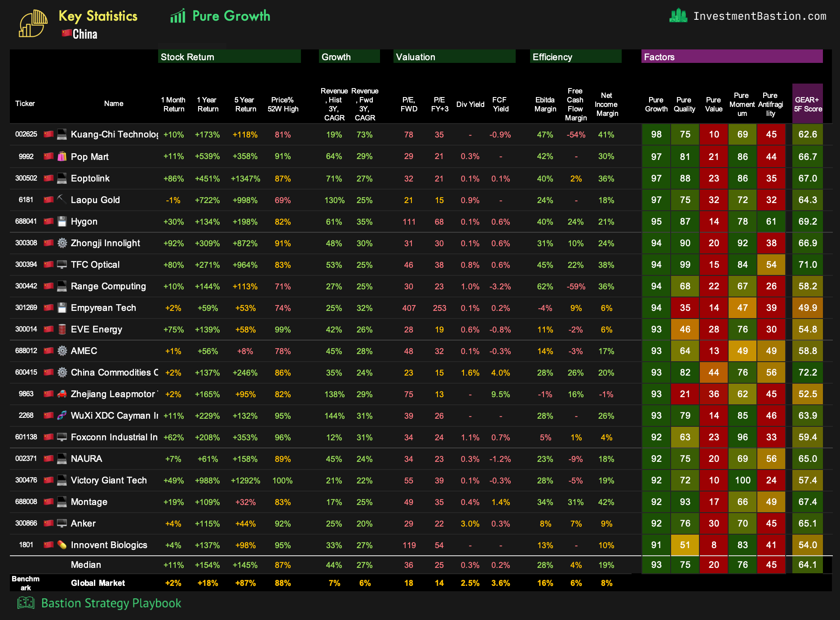This screenshot has width=840, height=620.
Task: Click the Median row's GEAR+ score 64.1
Action: click(x=808, y=564)
